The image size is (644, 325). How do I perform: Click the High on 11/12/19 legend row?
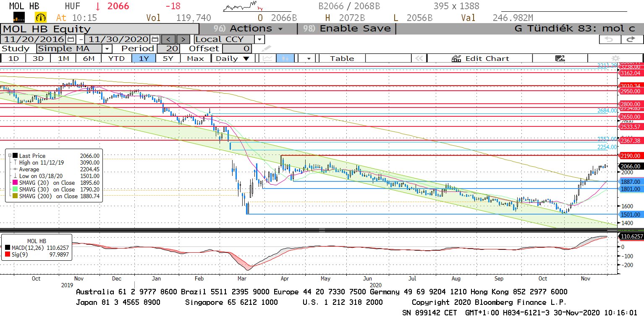57,162
